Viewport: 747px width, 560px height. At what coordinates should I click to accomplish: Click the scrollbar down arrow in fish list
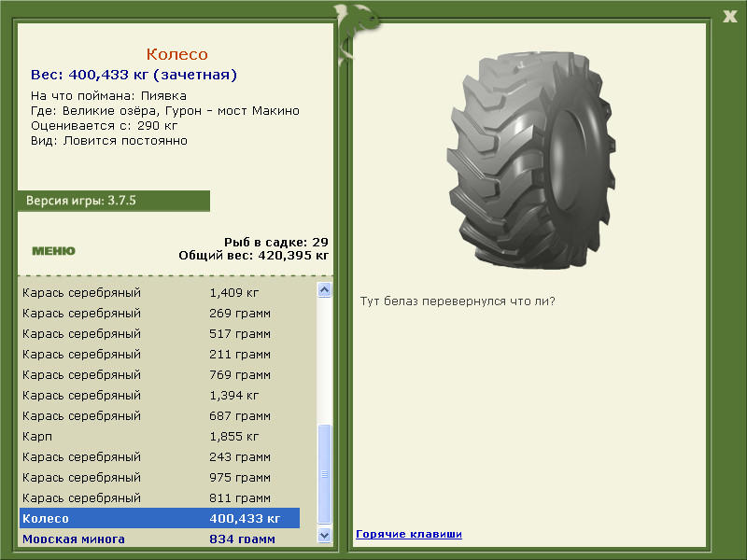coord(324,535)
